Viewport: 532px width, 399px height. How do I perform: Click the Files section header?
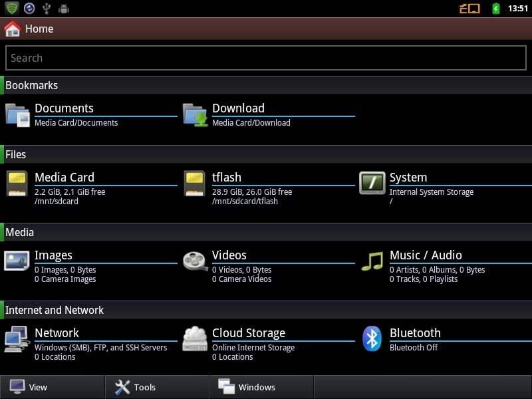(266, 154)
